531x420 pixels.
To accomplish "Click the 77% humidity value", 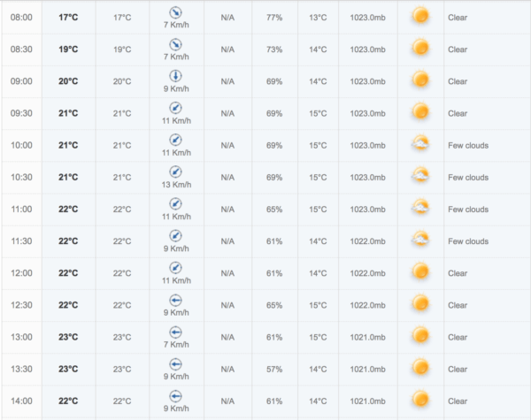I will (x=274, y=18).
